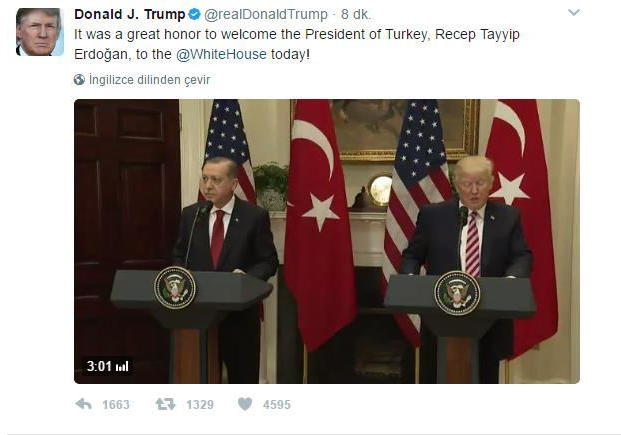621x435 pixels.
Task: Open Donald J. Trump profile avatar
Action: tap(40, 32)
